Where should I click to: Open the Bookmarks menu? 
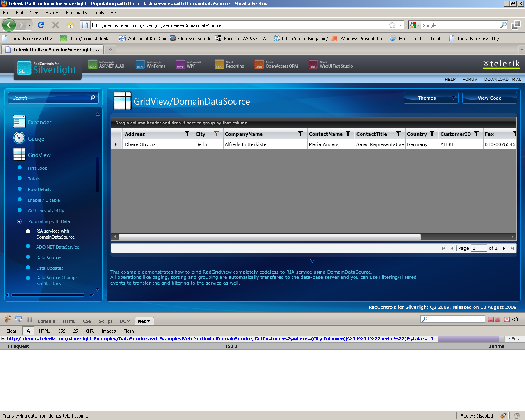77,13
